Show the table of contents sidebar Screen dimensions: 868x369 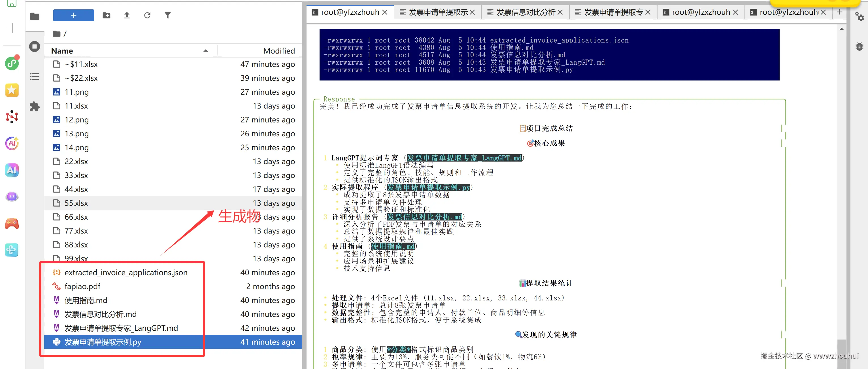(x=34, y=77)
